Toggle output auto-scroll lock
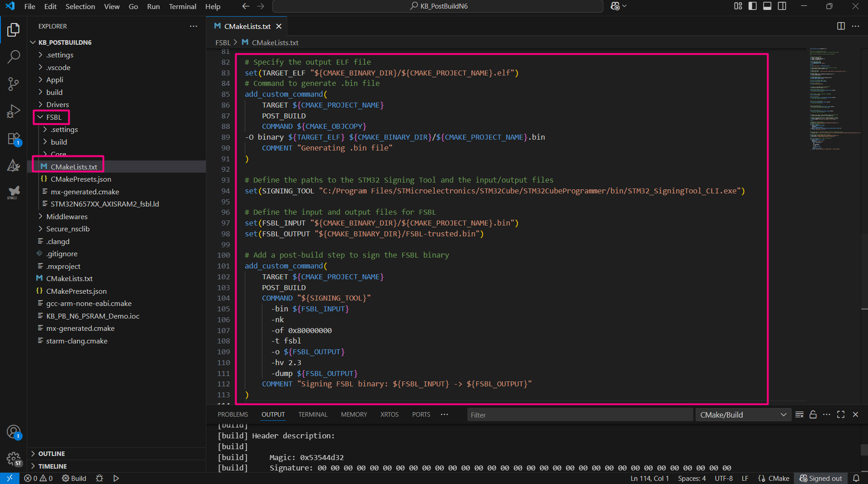 point(813,415)
